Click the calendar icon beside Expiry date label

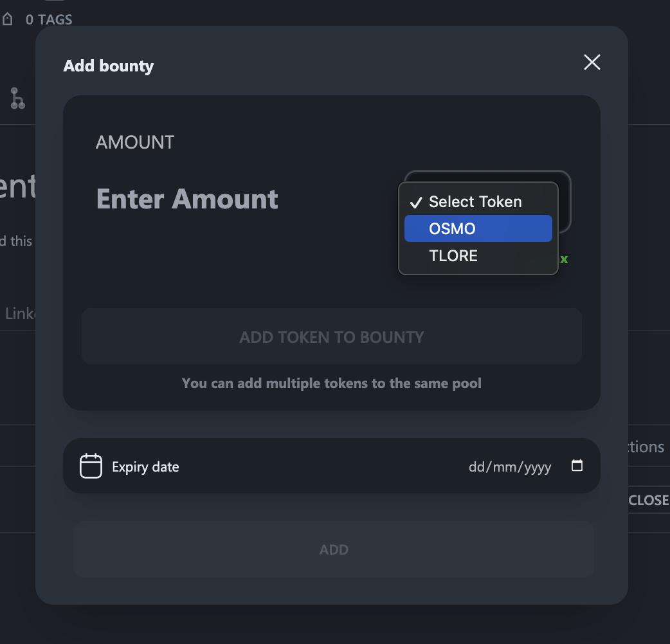point(91,466)
